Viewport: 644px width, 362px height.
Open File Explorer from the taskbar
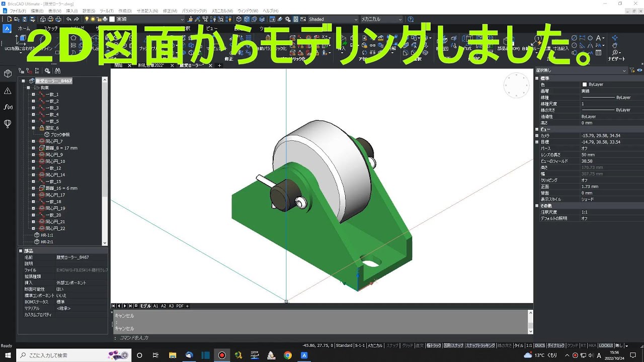(x=172, y=355)
